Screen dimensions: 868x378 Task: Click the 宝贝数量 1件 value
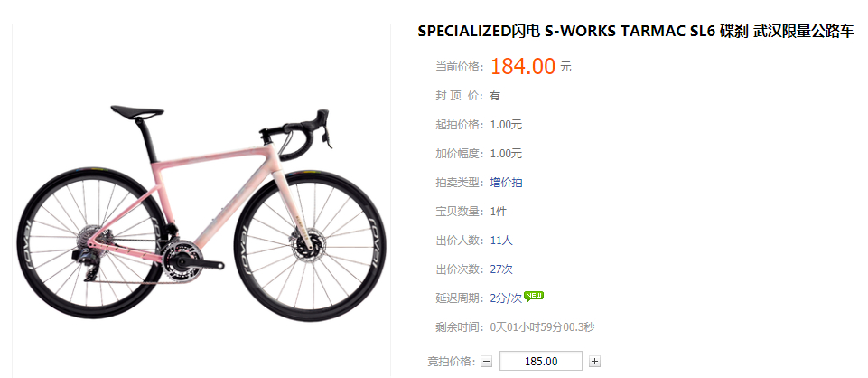coord(499,212)
